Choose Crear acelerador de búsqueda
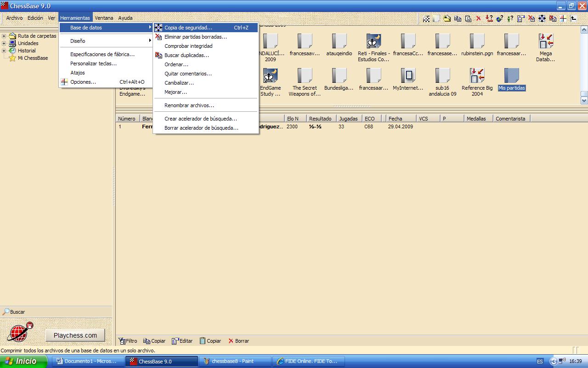The width and height of the screenshot is (588, 368). pyautogui.click(x=206, y=119)
